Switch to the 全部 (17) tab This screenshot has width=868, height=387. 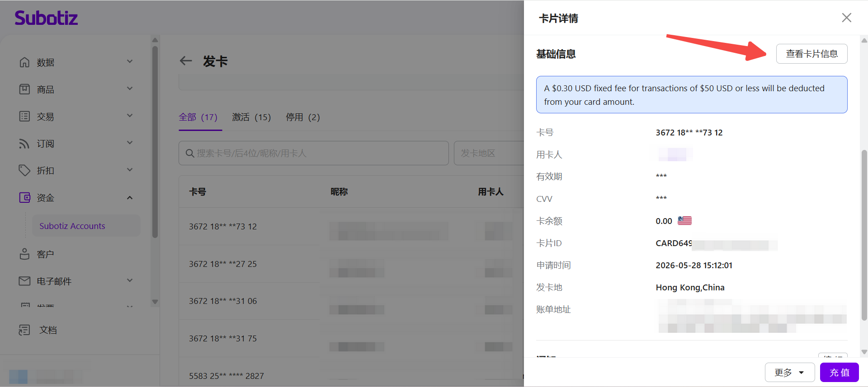coord(198,117)
